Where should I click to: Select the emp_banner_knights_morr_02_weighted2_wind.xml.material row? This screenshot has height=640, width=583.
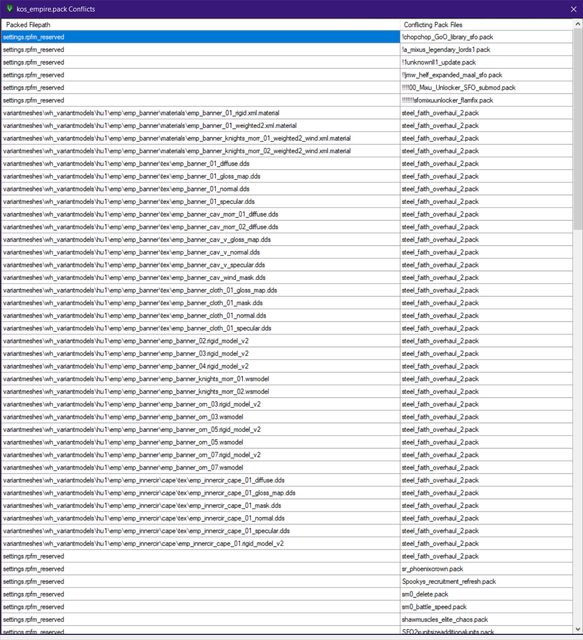coord(200,151)
